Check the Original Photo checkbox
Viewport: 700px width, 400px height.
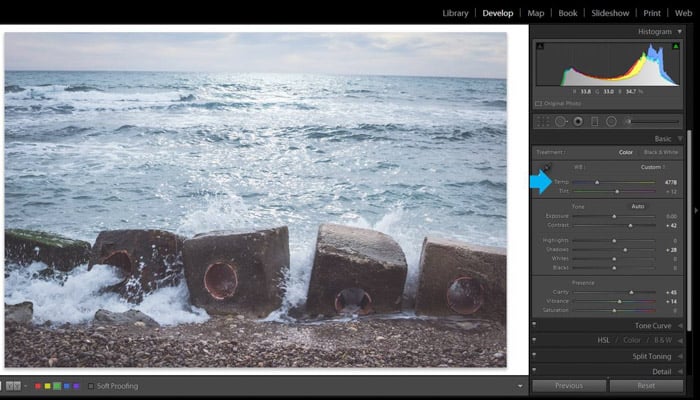pos(538,103)
